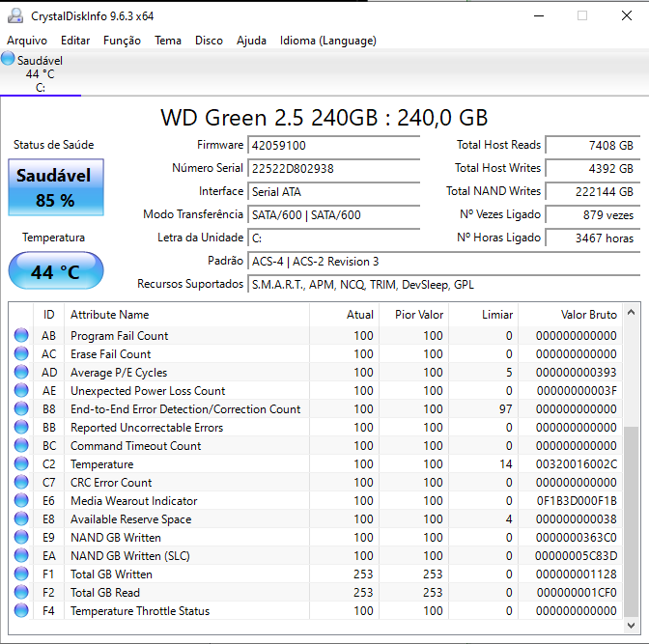649x644 pixels.
Task: Open the Tema menu
Action: (168, 41)
